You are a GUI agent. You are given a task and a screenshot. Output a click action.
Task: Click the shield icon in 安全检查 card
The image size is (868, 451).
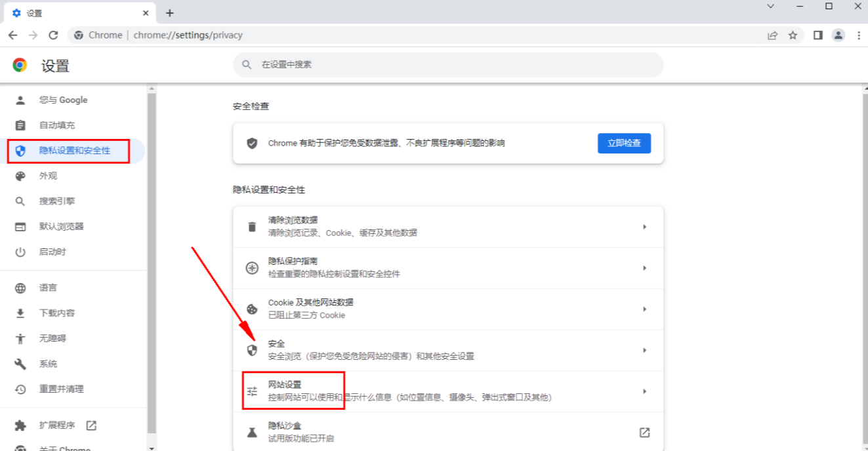[252, 143]
